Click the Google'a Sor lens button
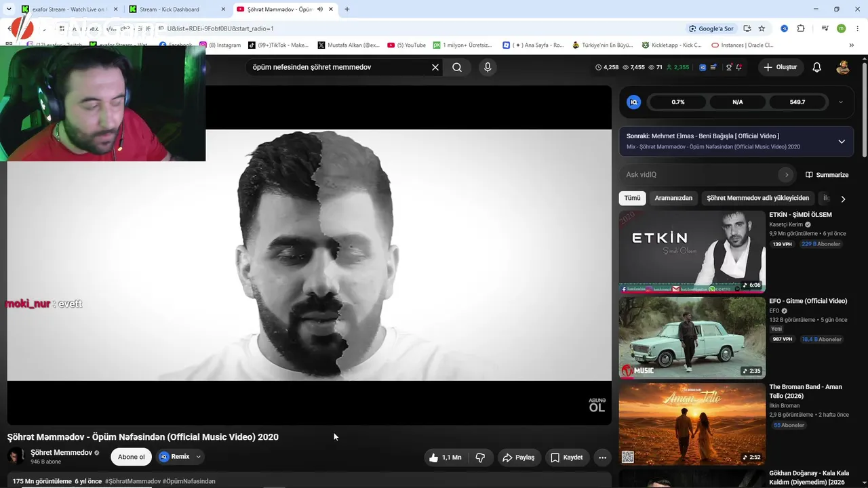868x488 pixels. pyautogui.click(x=711, y=28)
